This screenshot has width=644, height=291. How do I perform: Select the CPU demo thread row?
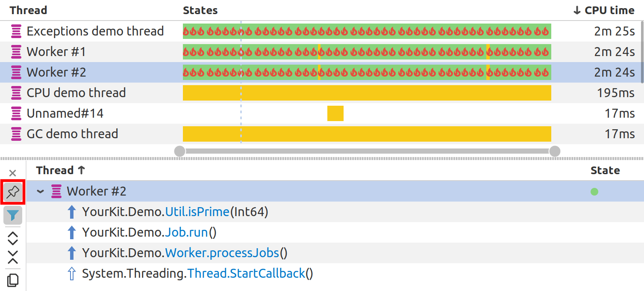click(x=321, y=93)
